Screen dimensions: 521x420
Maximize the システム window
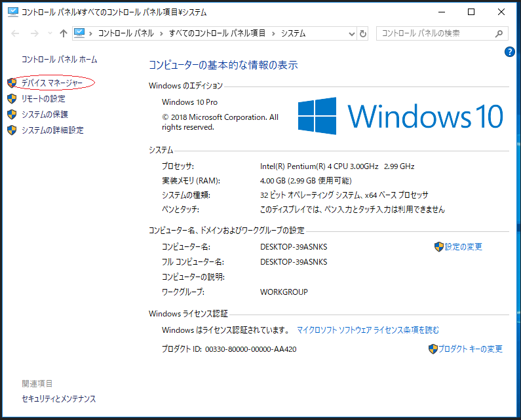471,12
